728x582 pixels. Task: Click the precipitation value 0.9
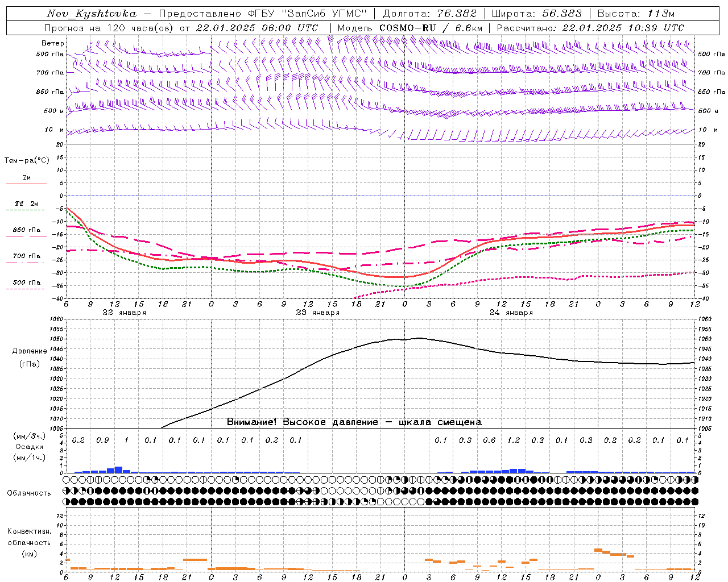[102, 440]
